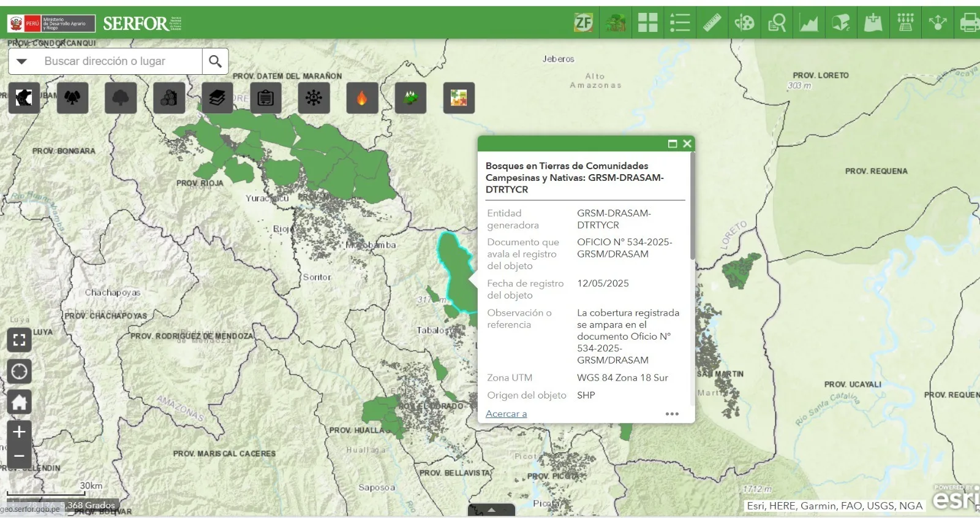Click the popup vertical scrollbar
980x518 pixels.
pyautogui.click(x=692, y=208)
